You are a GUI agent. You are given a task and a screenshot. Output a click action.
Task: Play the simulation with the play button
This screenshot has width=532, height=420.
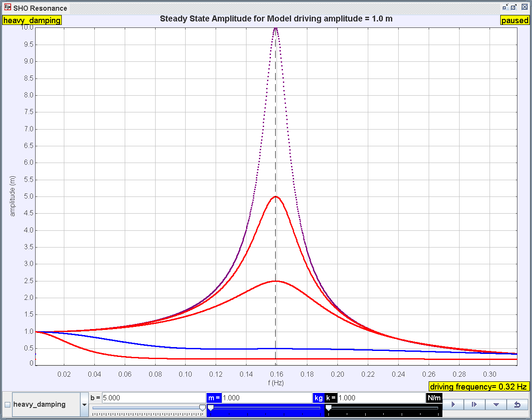pos(453,404)
